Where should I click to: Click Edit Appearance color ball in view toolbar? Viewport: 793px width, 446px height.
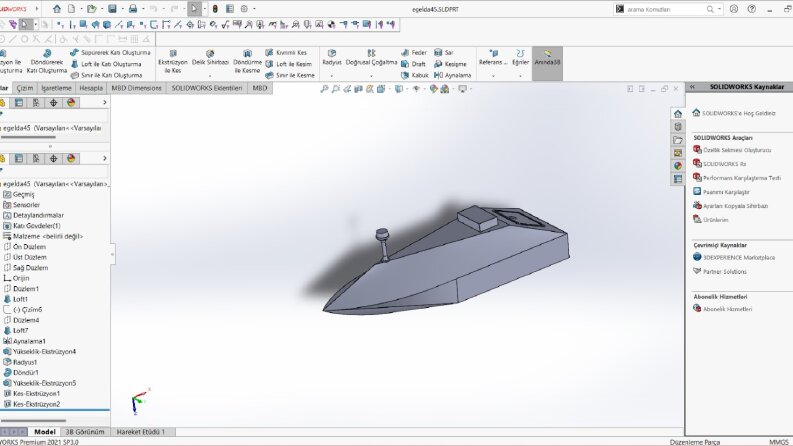click(433, 88)
